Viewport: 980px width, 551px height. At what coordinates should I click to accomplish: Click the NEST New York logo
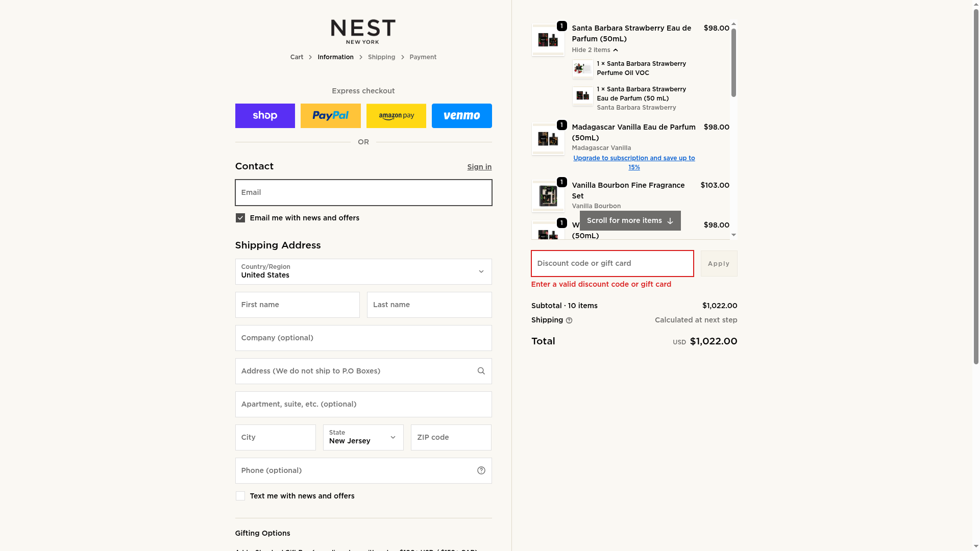click(363, 32)
